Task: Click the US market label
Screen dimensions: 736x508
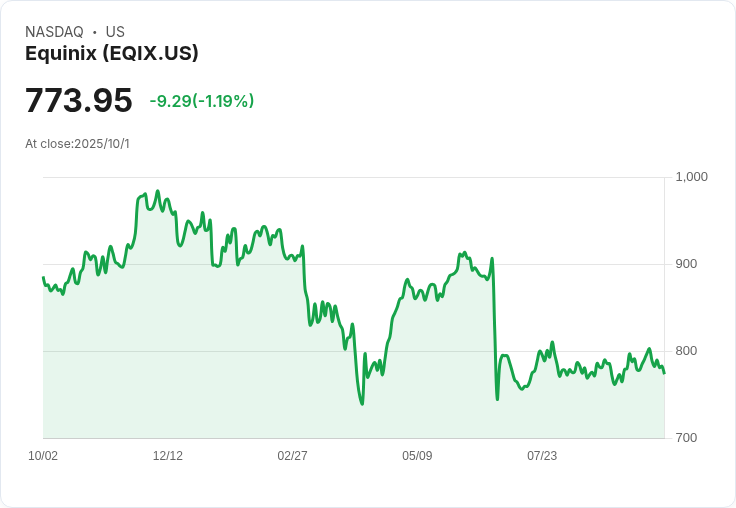Action: point(115,32)
